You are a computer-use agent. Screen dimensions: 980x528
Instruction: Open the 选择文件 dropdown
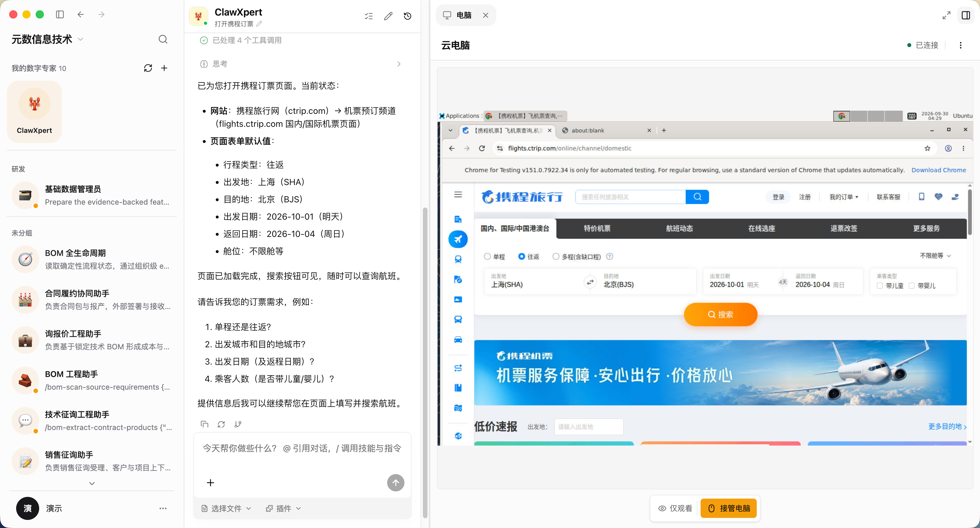point(226,508)
